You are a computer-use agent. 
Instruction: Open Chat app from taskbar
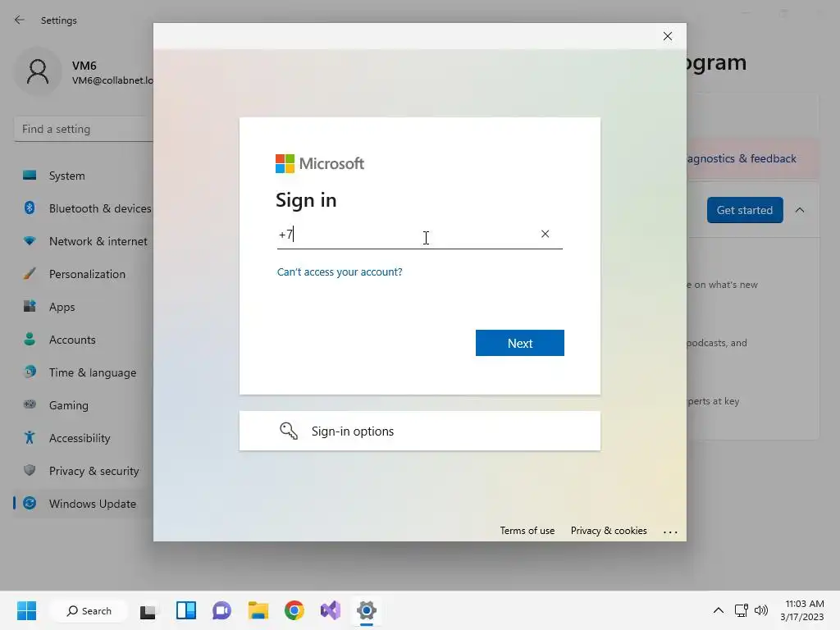click(x=221, y=610)
